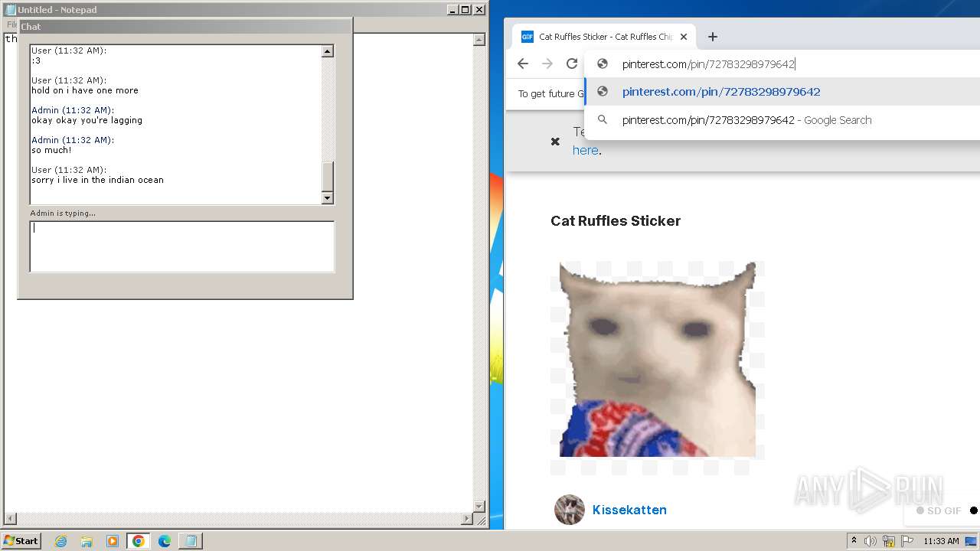Open Microsoft Edge from the taskbar
Image resolution: width=980 pixels, height=551 pixels.
pos(165,541)
